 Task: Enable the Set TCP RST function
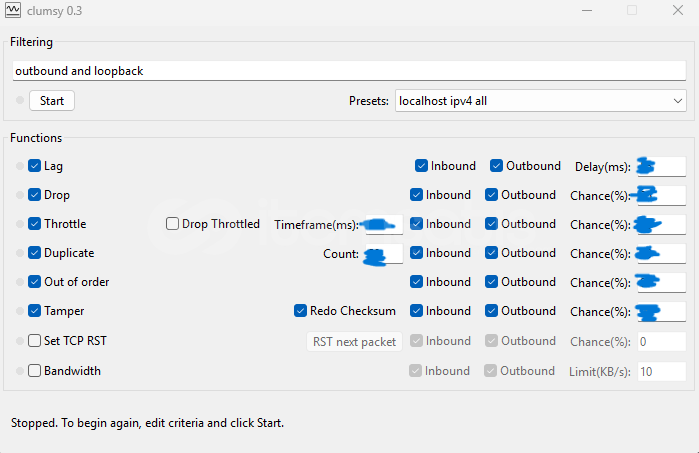click(x=35, y=341)
